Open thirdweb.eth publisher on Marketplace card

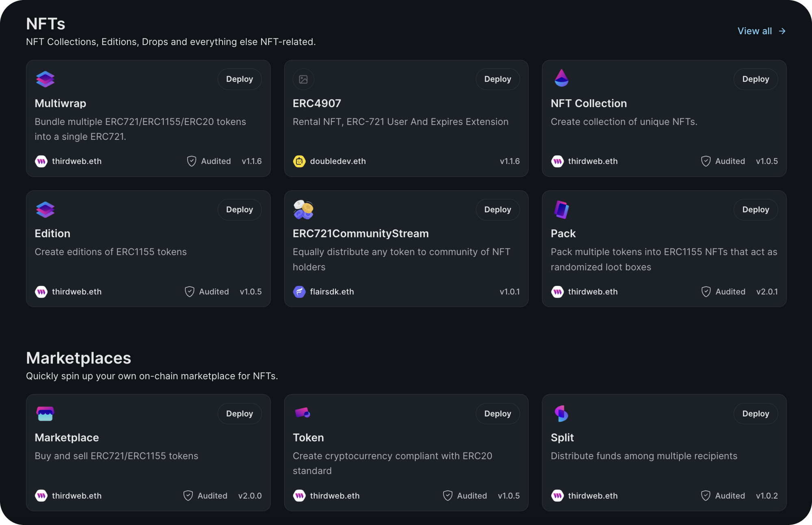click(76, 496)
